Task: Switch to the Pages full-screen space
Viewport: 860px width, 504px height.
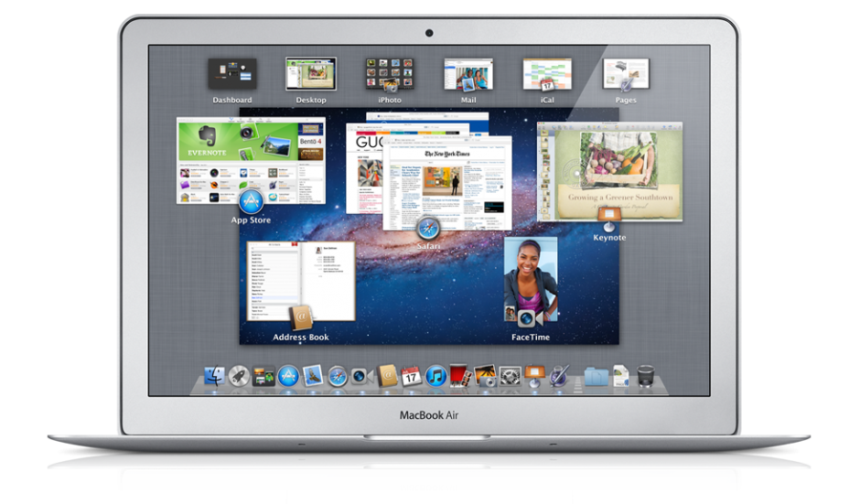Action: (626, 73)
